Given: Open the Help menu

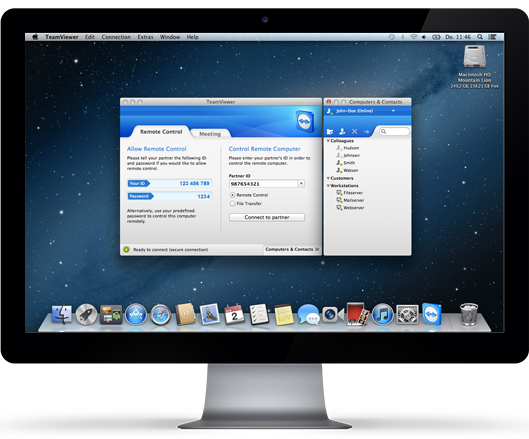Looking at the screenshot, I should click(193, 37).
